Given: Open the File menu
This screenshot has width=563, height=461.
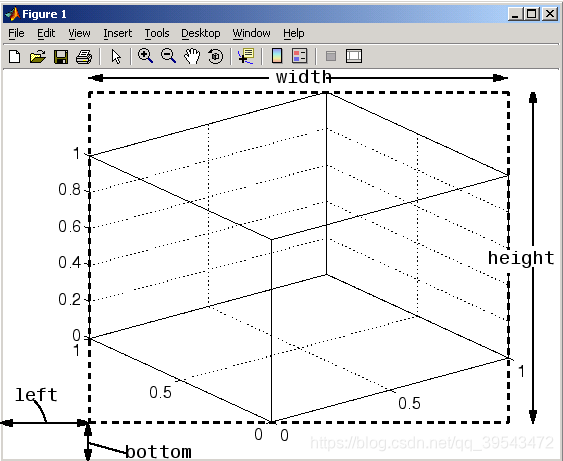Looking at the screenshot, I should [16, 33].
